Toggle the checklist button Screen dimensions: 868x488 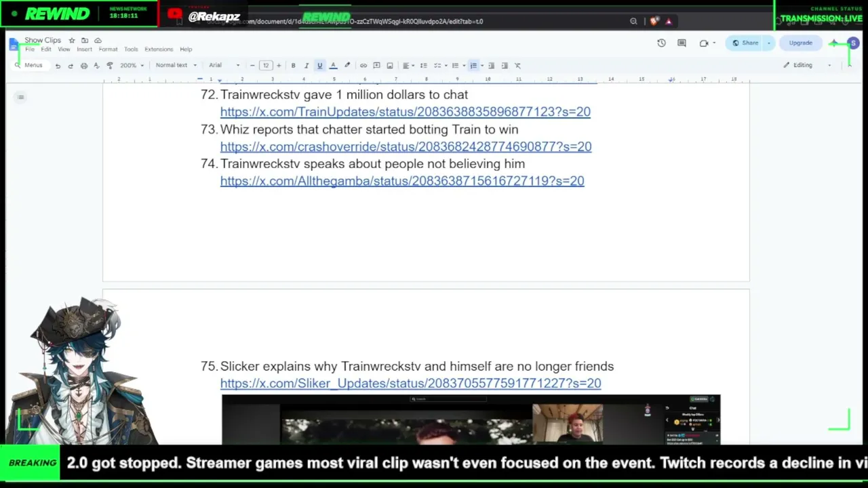click(x=437, y=66)
